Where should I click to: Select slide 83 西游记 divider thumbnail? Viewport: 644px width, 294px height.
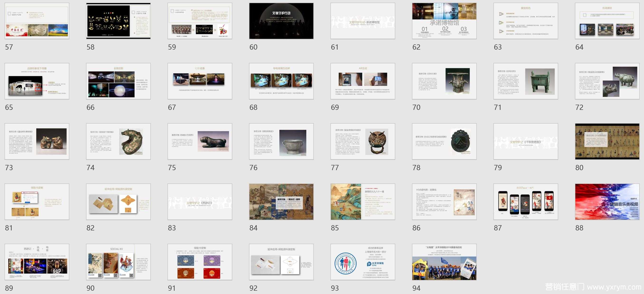[x=200, y=202]
